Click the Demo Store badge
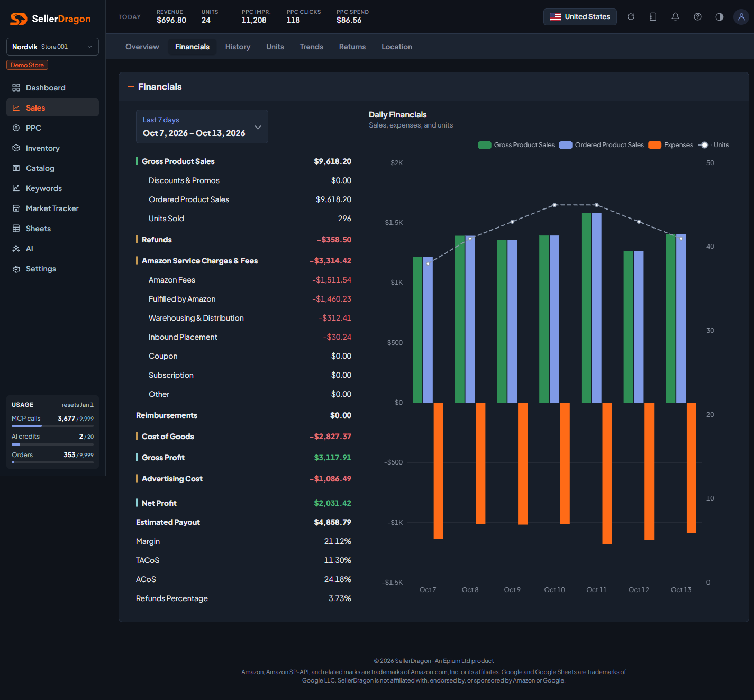Image resolution: width=754 pixels, height=700 pixels. point(28,65)
